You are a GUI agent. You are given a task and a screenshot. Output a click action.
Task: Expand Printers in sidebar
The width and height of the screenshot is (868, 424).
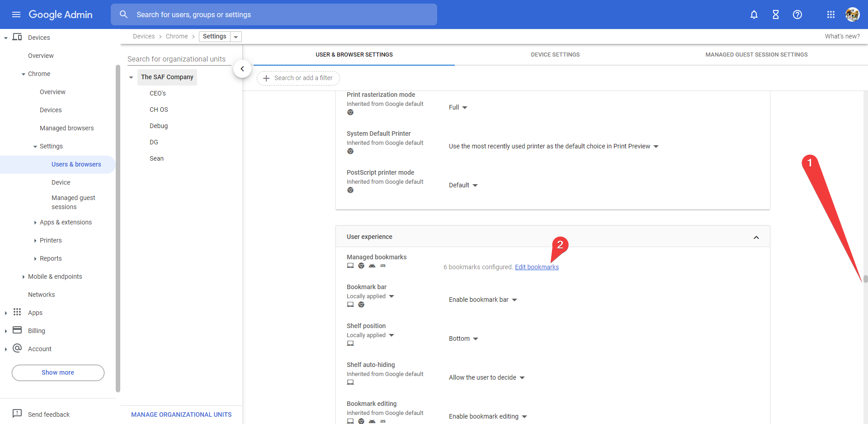[x=35, y=240]
